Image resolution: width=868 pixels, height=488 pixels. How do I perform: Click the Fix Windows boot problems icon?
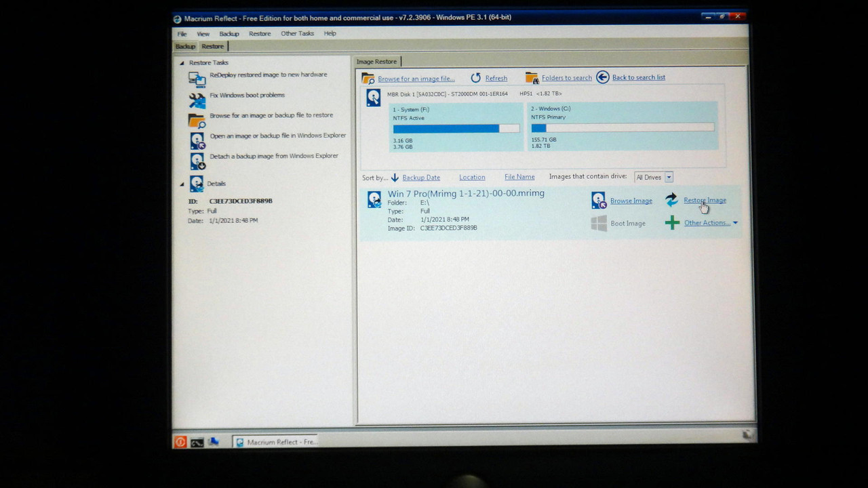(x=197, y=100)
